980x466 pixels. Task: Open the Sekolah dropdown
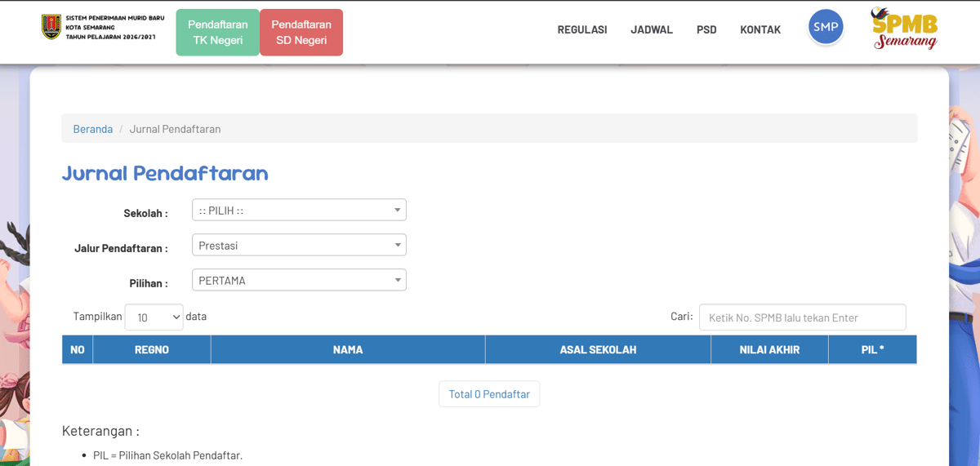click(299, 211)
